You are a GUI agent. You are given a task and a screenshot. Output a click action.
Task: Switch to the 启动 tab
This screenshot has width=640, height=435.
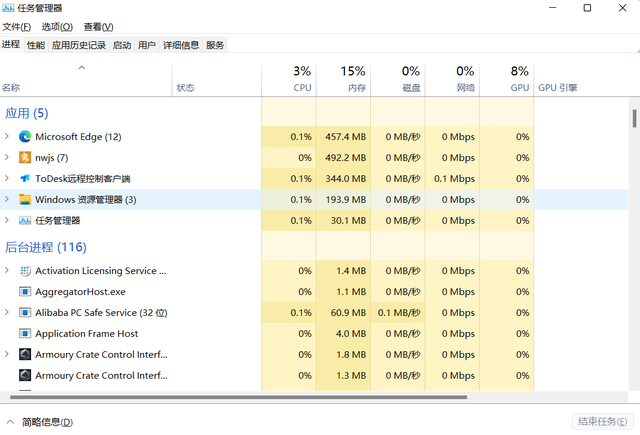click(x=122, y=45)
